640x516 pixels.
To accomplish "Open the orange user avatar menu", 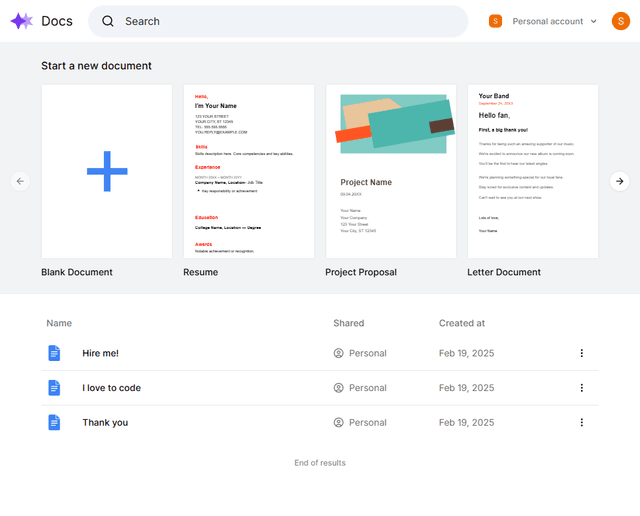I will (x=620, y=21).
